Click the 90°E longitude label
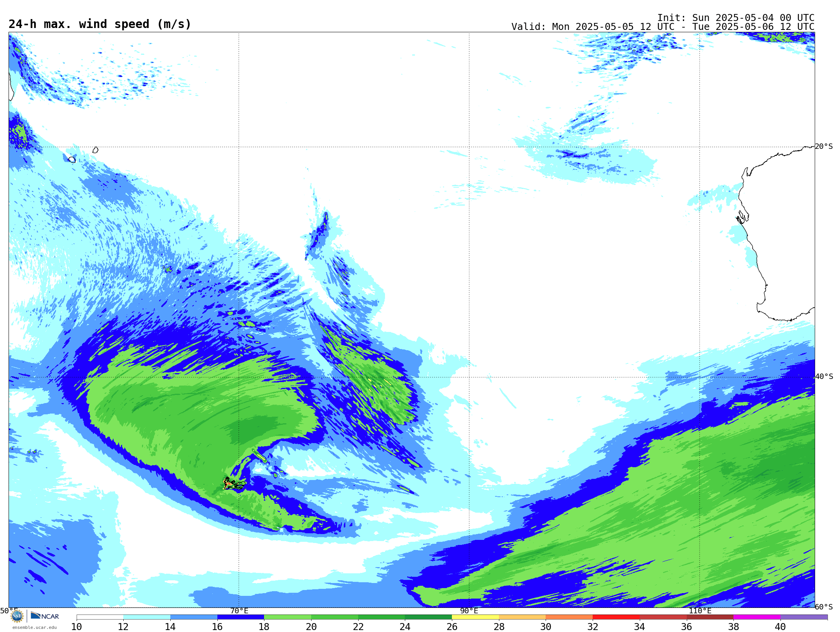 pyautogui.click(x=469, y=611)
